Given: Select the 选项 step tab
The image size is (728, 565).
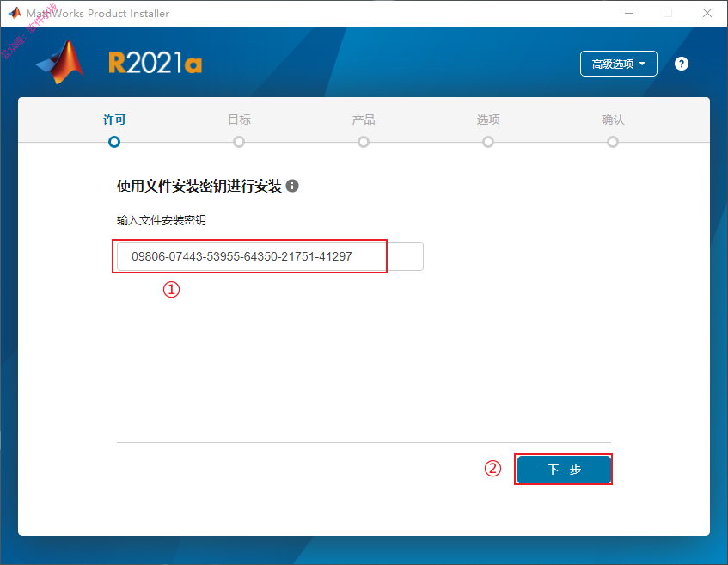Looking at the screenshot, I should click(x=488, y=120).
